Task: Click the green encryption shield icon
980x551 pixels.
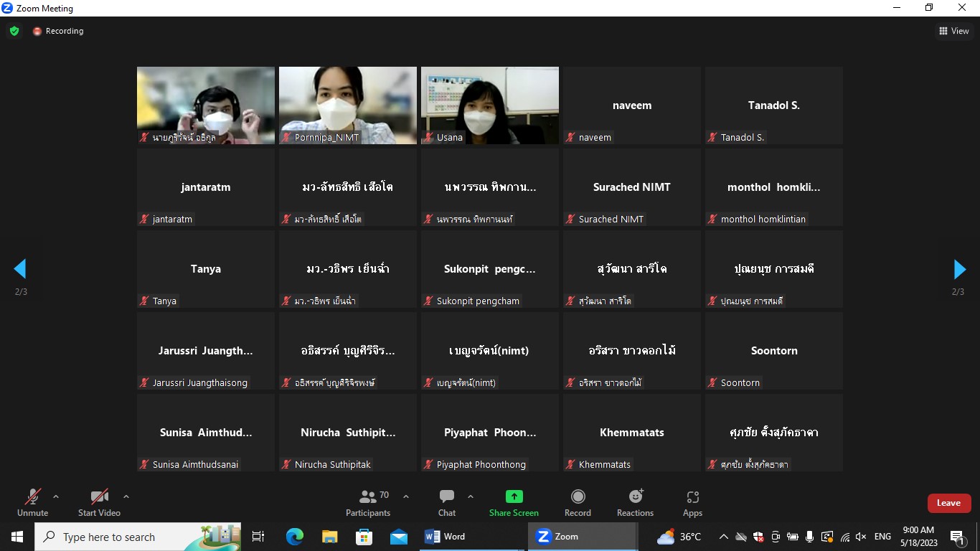Action: point(14,31)
